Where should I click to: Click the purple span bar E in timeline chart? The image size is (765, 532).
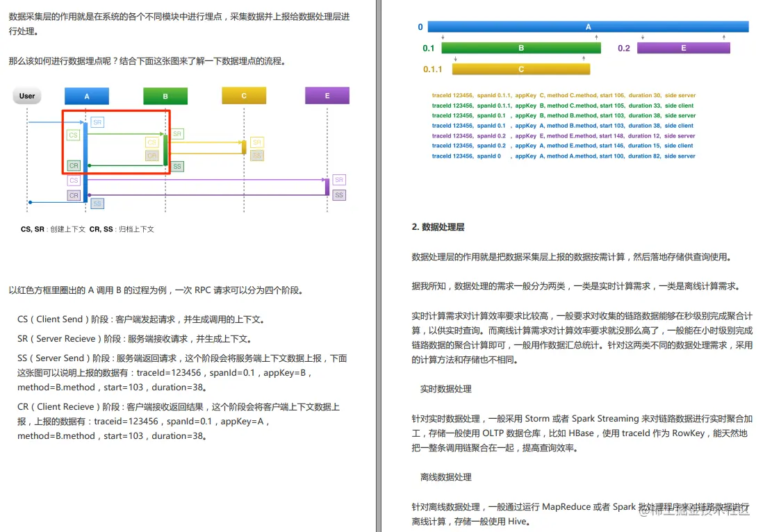tap(684, 48)
